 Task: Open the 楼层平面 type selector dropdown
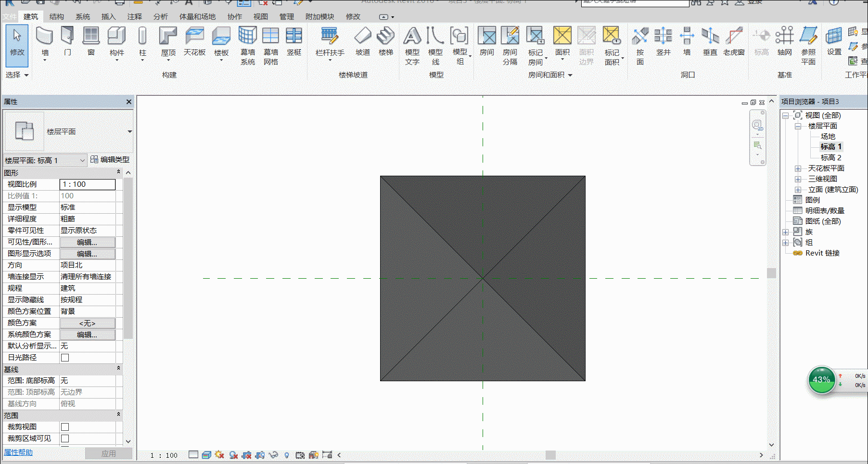coord(129,131)
